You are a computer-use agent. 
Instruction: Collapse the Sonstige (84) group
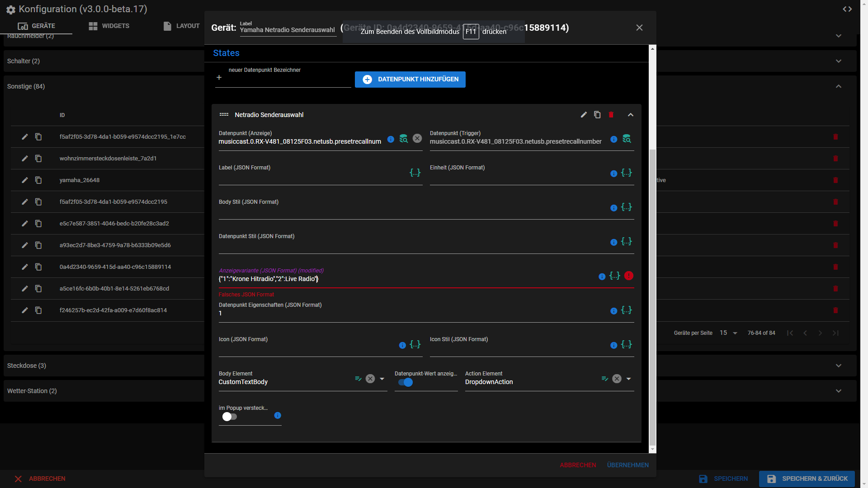839,86
